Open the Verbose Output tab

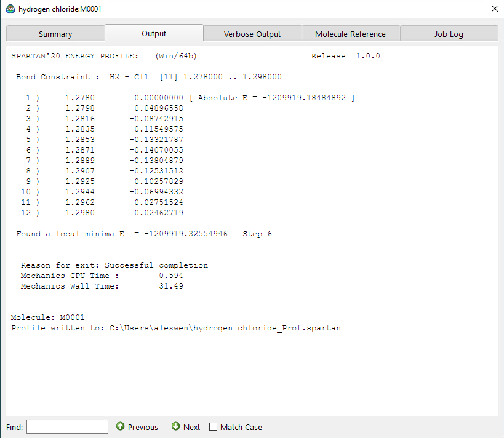click(252, 33)
